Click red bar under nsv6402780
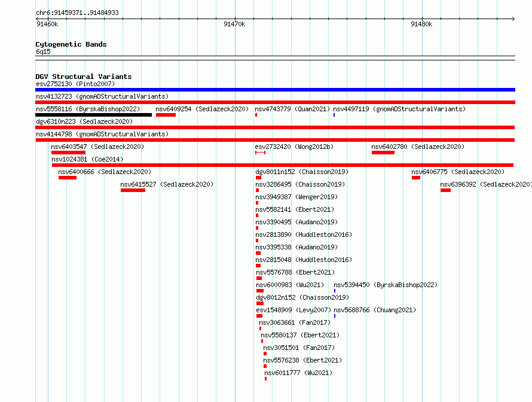Viewport: 532px width, 402px height. (383, 153)
